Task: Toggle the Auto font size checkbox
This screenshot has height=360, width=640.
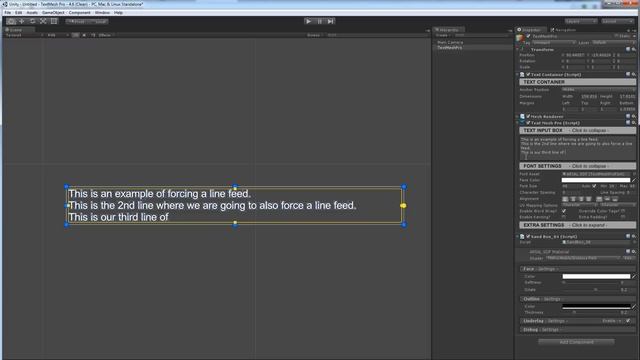Action: [x=594, y=186]
